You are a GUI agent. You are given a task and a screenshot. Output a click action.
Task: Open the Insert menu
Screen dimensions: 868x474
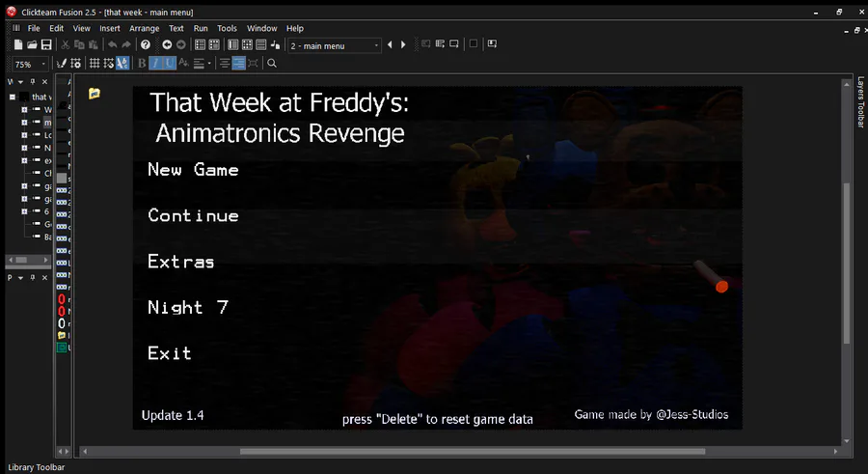(110, 28)
